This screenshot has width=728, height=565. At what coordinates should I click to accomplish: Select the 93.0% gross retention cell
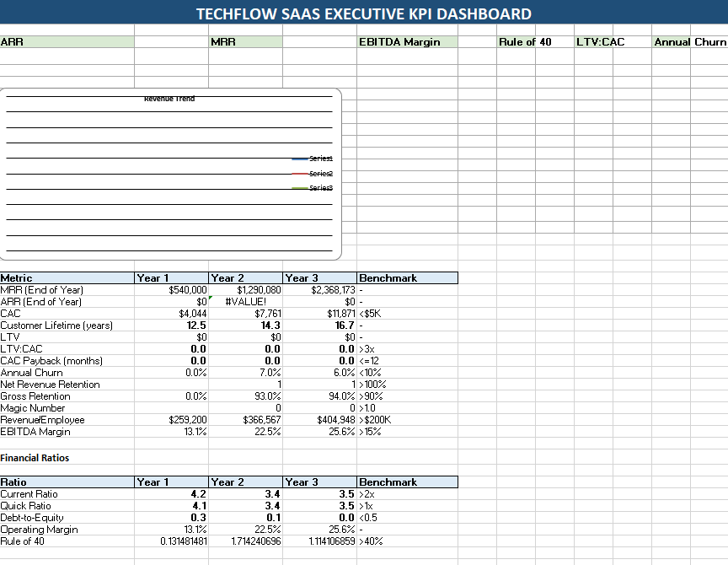245,396
